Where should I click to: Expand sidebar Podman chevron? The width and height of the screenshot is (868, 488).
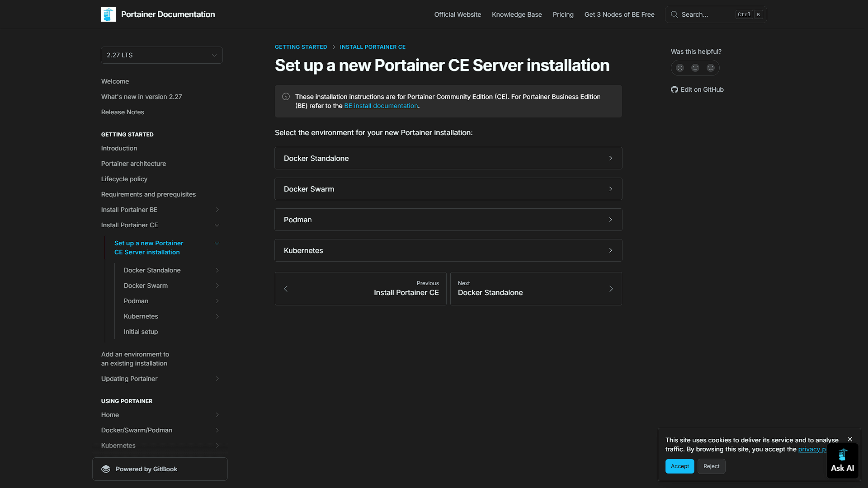217,301
